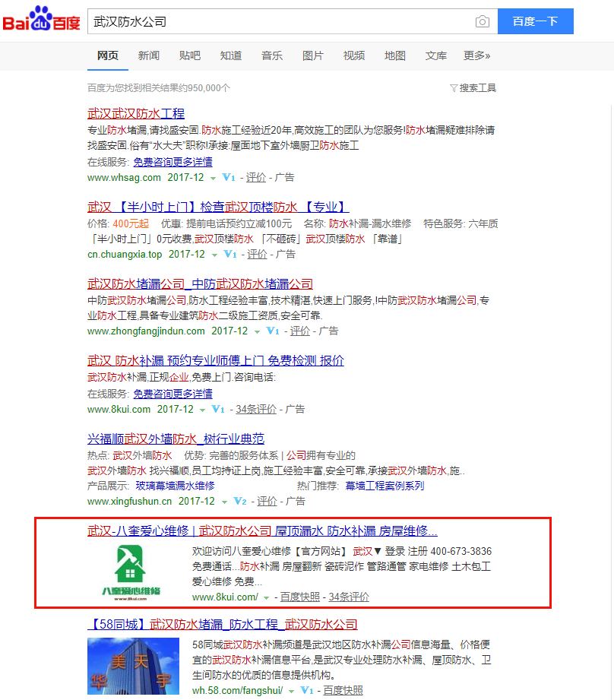Expand dropdown arrow after www.8kui.com 2017-12
614x700 pixels.
point(203,410)
